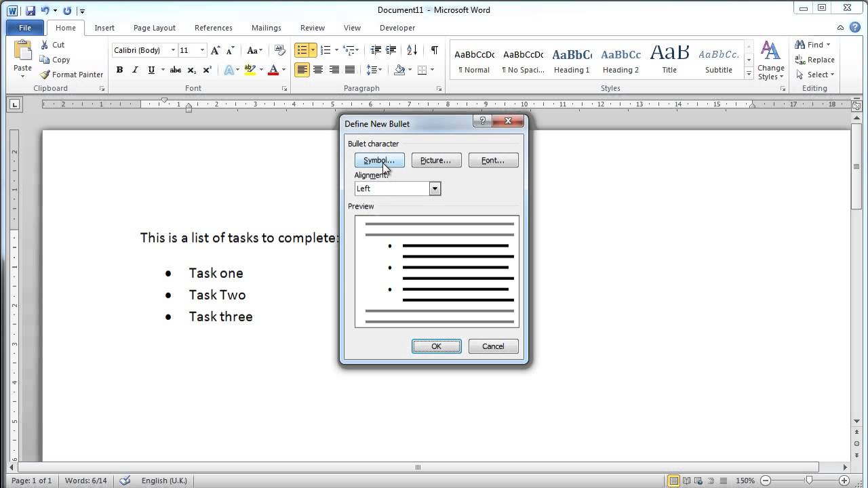868x488 pixels.
Task: Click the Font Color red swatch
Action: pos(274,70)
